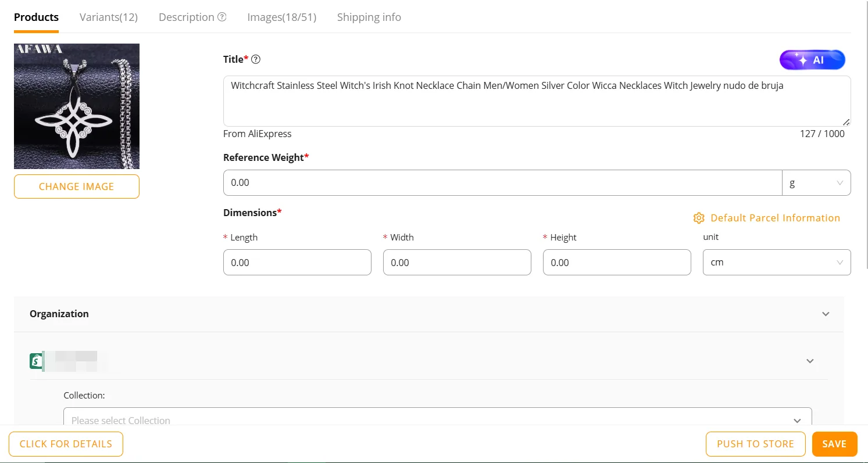Click the orange SAVE button
This screenshot has width=868, height=463.
(834, 444)
